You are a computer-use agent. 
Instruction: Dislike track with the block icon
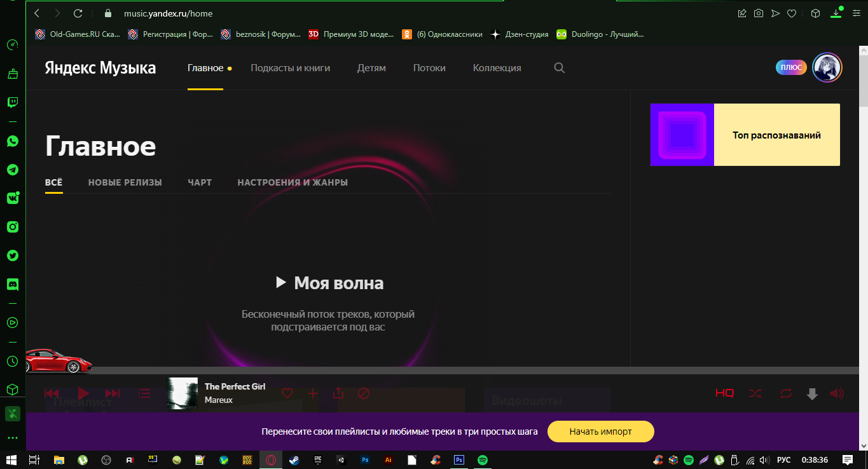coord(364,393)
